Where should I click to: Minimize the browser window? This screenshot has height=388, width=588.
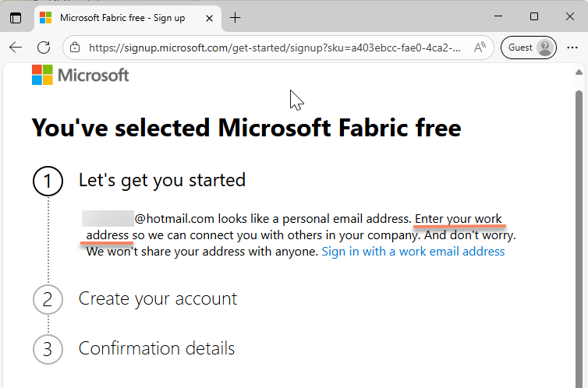(498, 17)
